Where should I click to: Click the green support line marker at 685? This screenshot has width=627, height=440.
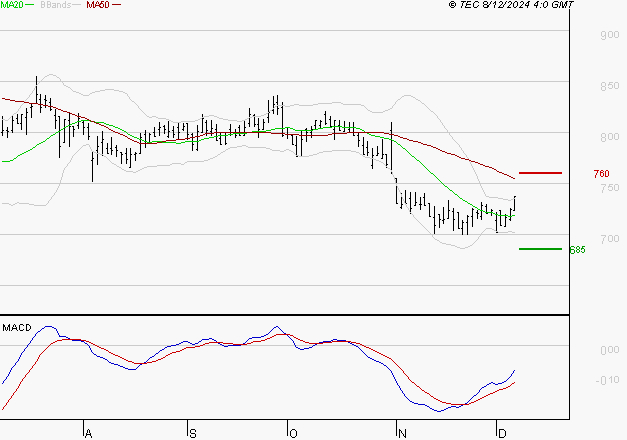[x=540, y=249]
